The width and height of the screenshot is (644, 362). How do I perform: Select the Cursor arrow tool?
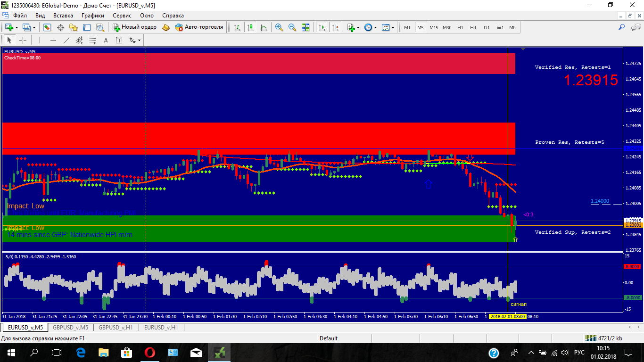pyautogui.click(x=9, y=40)
